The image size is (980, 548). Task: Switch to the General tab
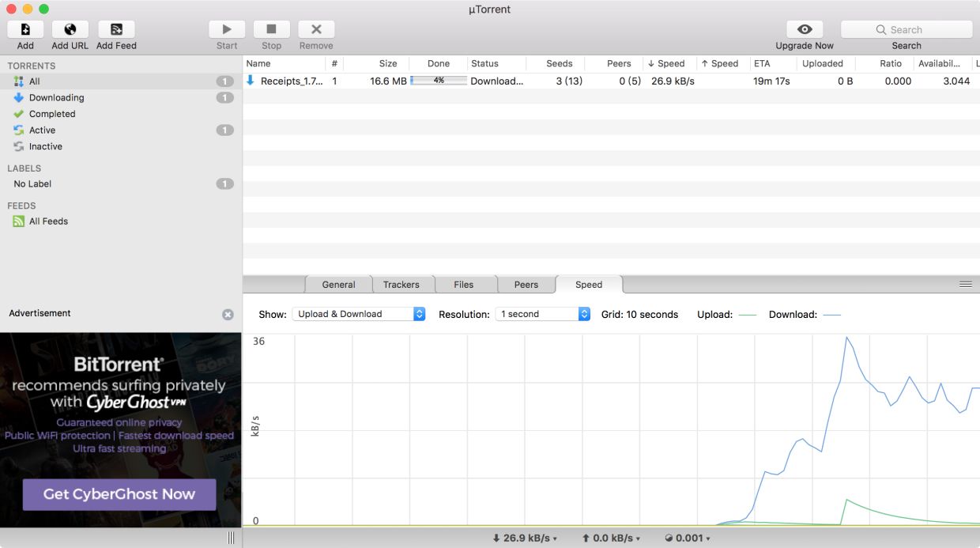[338, 285]
